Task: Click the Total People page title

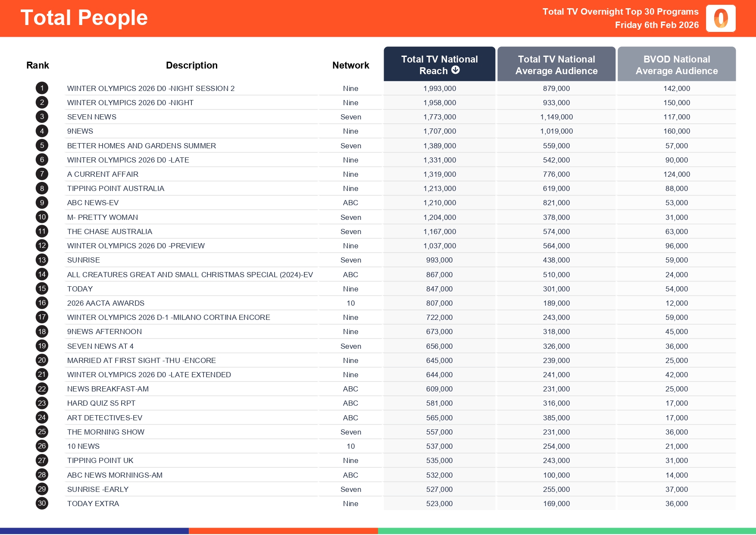Action: (84, 18)
